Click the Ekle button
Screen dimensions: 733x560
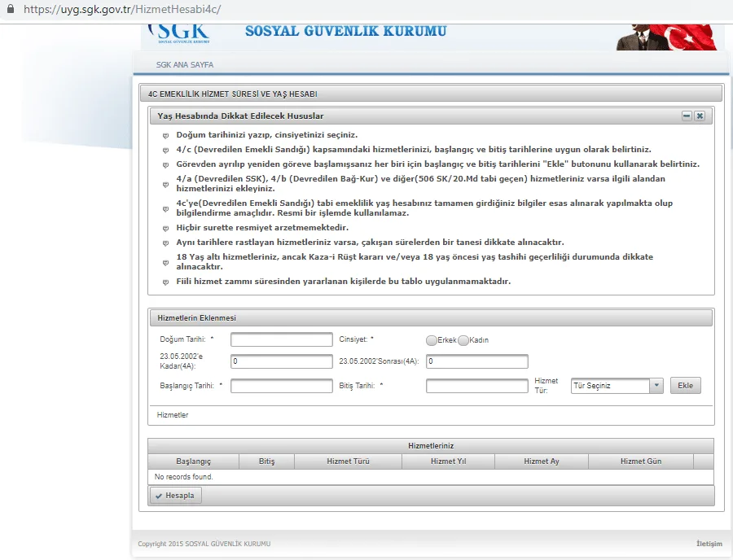[x=685, y=386]
